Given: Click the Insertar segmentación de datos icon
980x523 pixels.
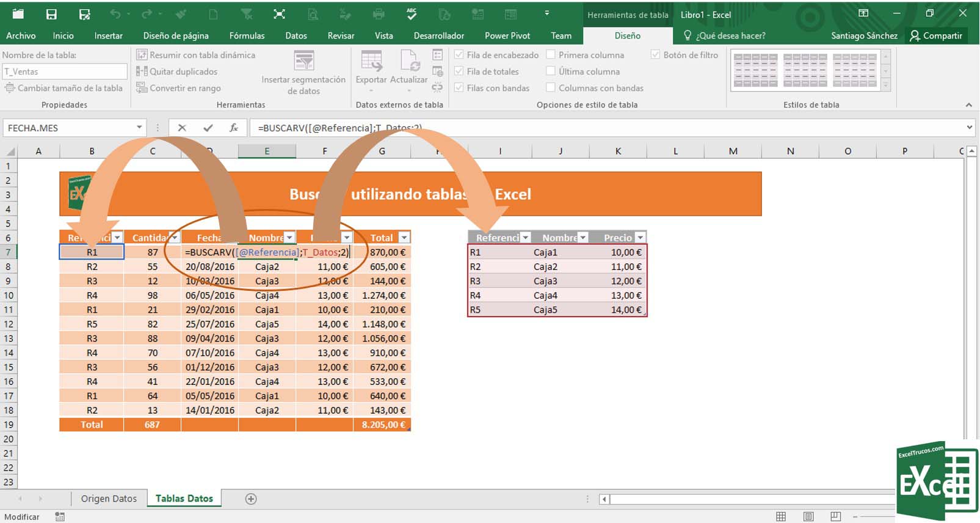Looking at the screenshot, I should [303, 61].
